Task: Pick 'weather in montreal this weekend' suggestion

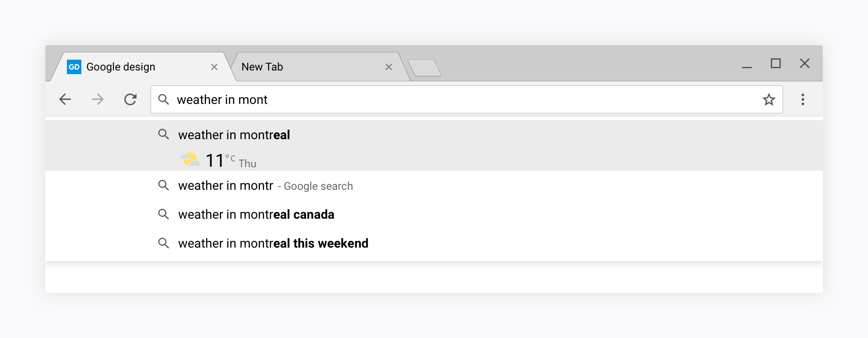Action: pyautogui.click(x=273, y=244)
